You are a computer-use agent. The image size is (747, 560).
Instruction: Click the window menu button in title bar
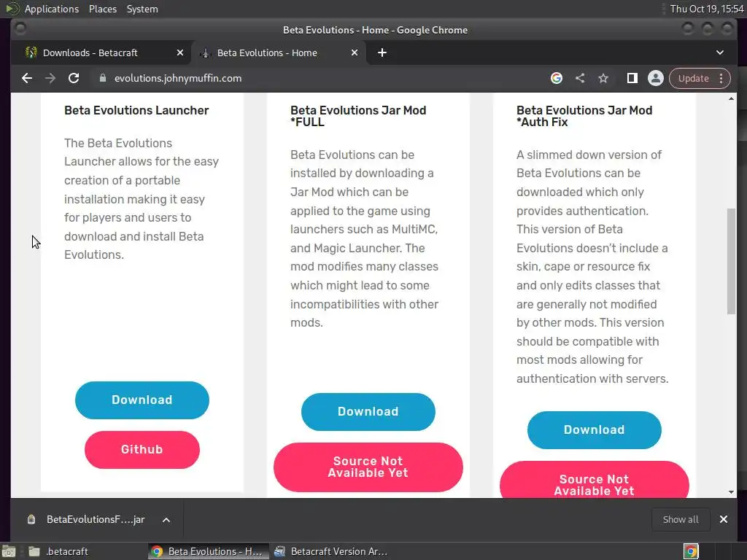coord(20,29)
